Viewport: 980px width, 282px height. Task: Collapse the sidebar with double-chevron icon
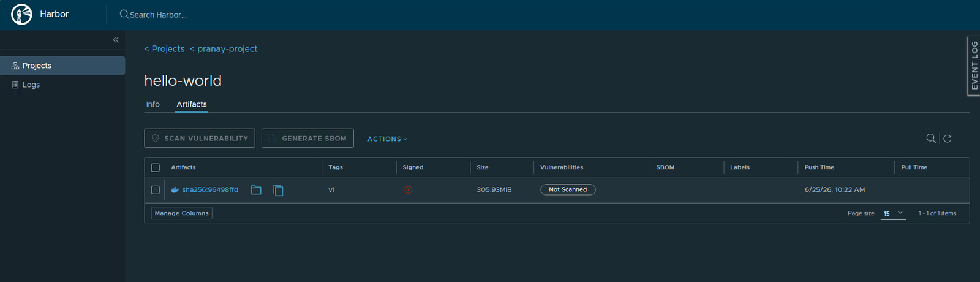tap(116, 40)
